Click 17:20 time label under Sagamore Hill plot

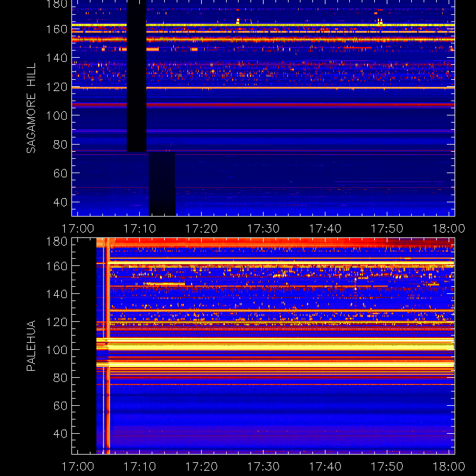[202, 228]
